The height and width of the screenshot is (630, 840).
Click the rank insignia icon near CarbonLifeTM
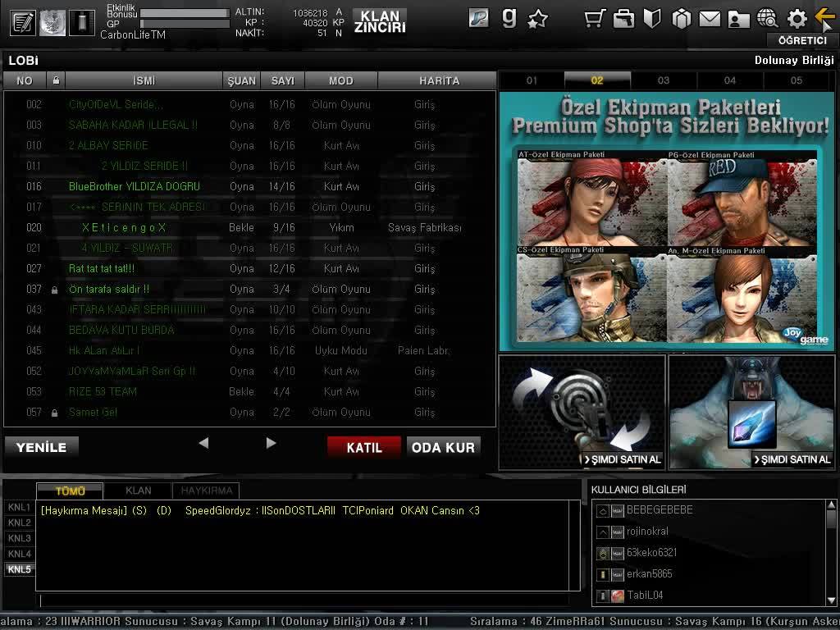tap(82, 22)
